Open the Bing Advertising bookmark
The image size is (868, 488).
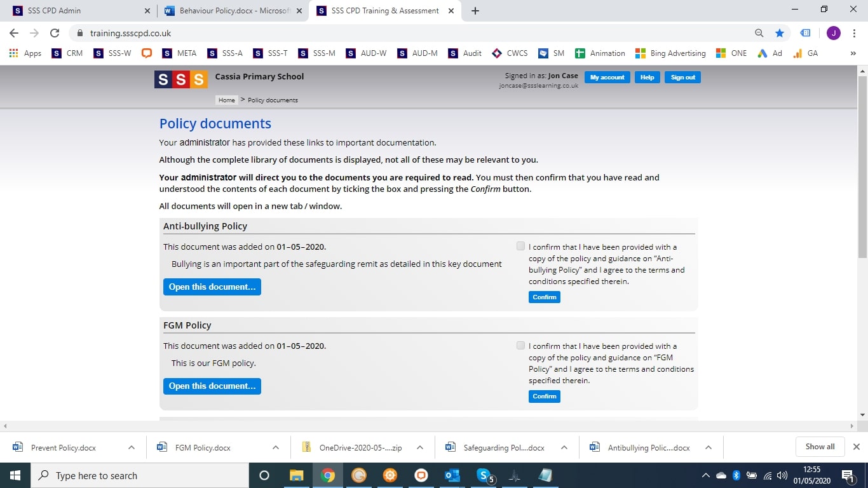(670, 53)
